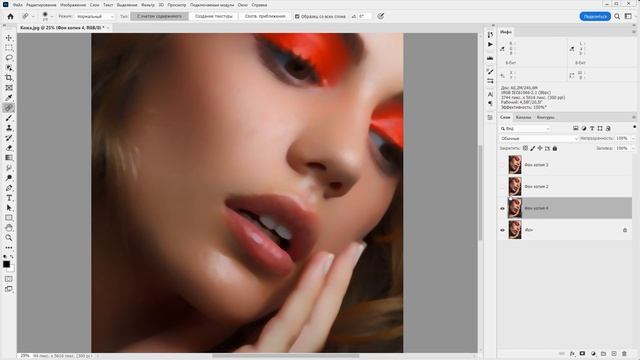Toggle the type layer filter

(x=592, y=129)
